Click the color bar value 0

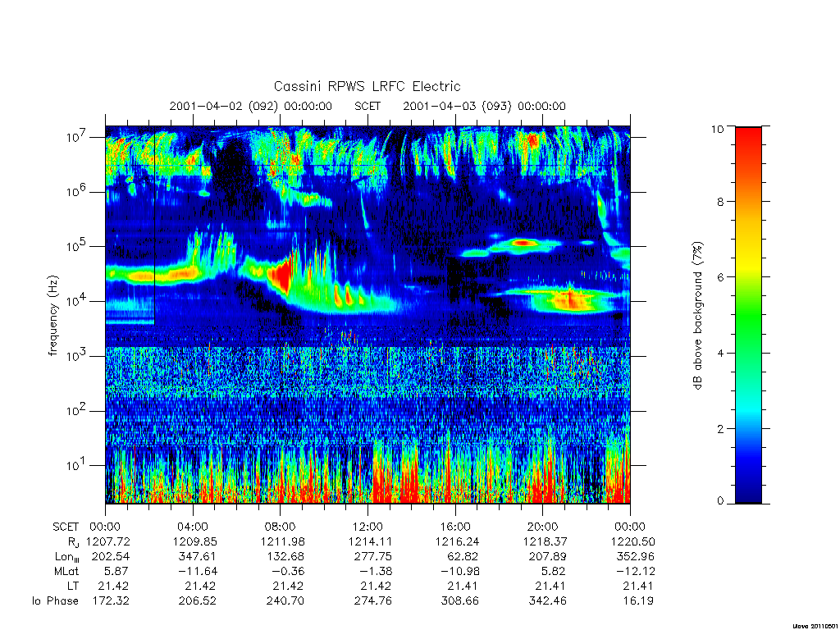[x=720, y=501]
